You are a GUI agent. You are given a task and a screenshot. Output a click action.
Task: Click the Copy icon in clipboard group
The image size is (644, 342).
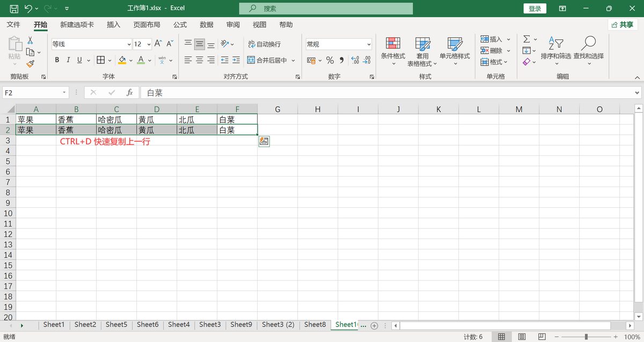(31, 52)
